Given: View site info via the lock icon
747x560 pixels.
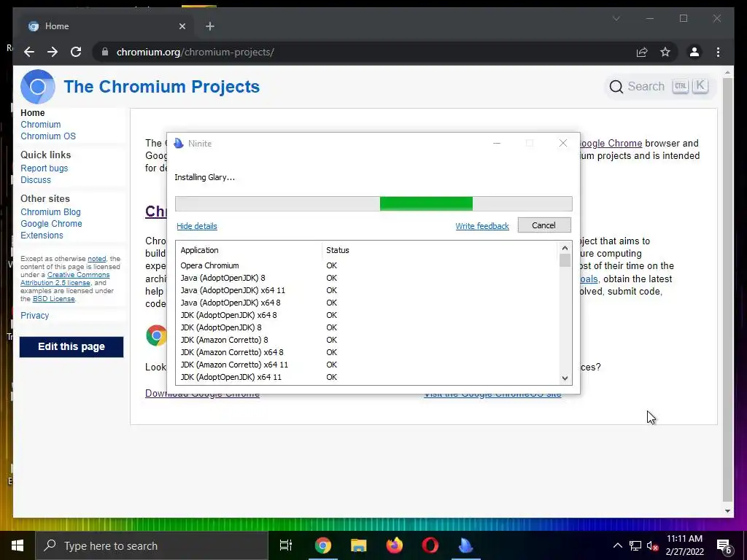Looking at the screenshot, I should pyautogui.click(x=105, y=52).
